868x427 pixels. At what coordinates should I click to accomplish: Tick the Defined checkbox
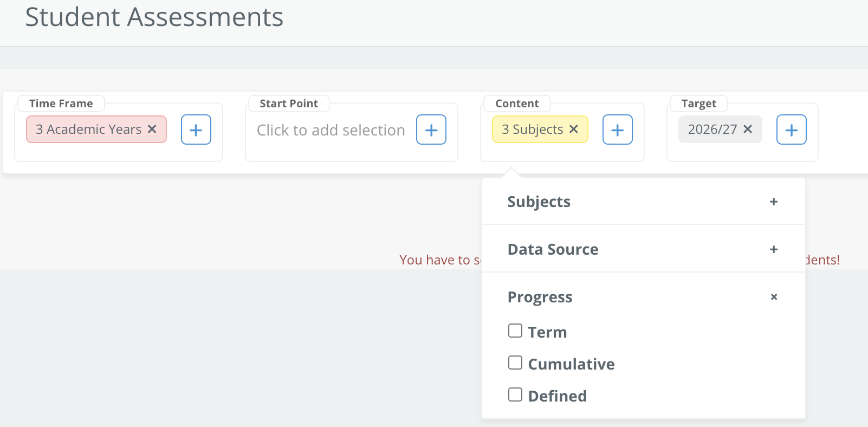click(x=515, y=394)
